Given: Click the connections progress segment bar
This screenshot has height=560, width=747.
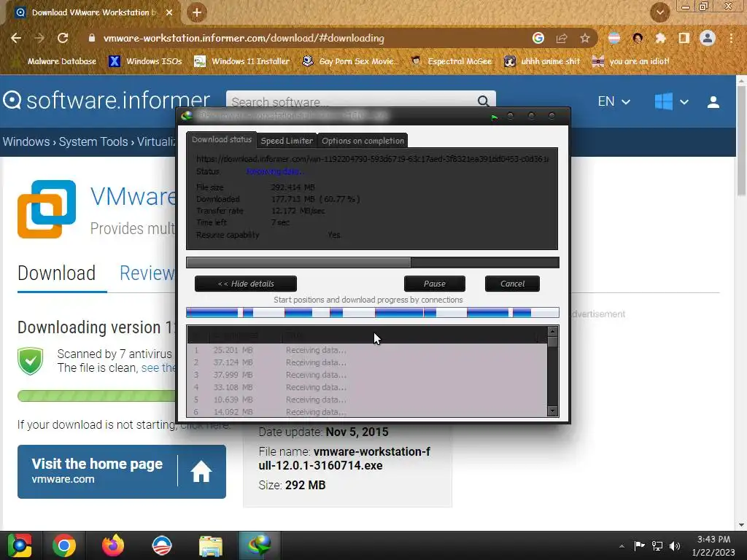Looking at the screenshot, I should pyautogui.click(x=373, y=312).
